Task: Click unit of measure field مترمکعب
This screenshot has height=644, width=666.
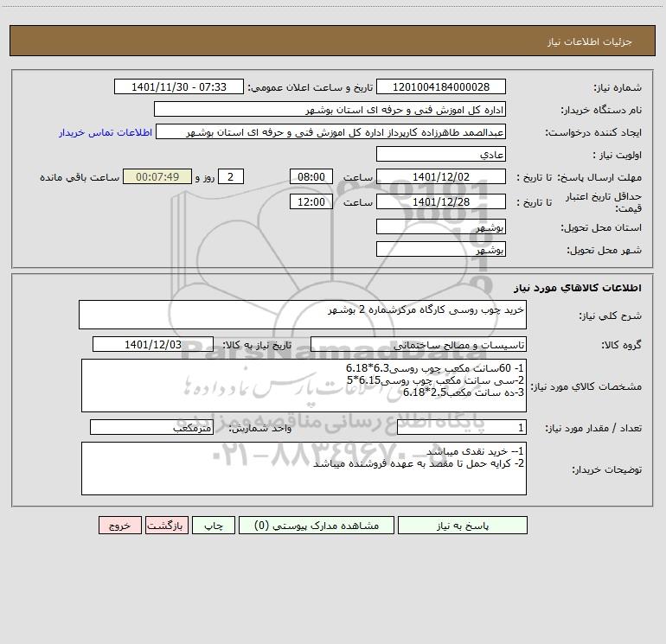Action: (x=151, y=427)
